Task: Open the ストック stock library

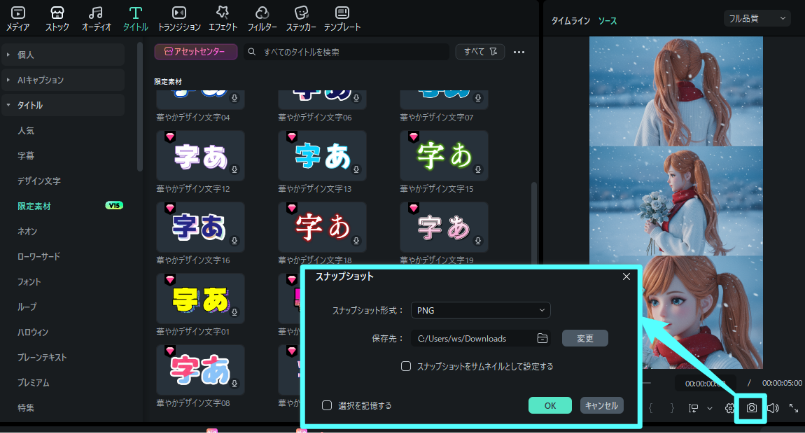Action: click(x=57, y=18)
